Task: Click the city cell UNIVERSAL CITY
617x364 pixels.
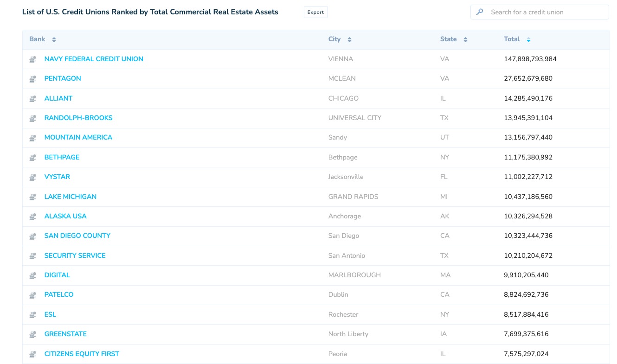Action: [x=355, y=118]
